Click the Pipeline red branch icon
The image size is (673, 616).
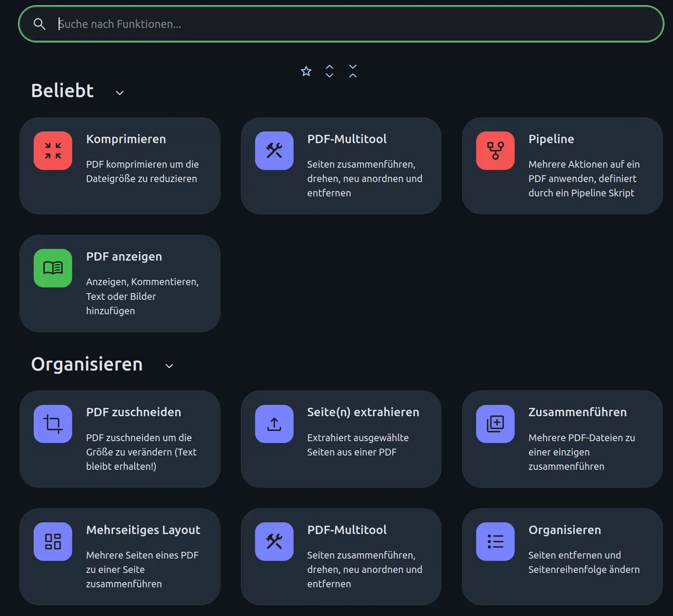495,151
